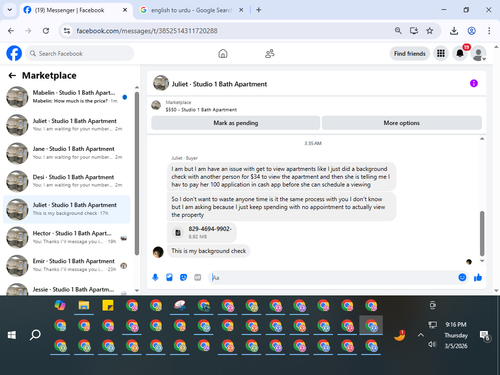The width and height of the screenshot is (500, 375).
Task: Open Windows taskbar search
Action: point(35,335)
